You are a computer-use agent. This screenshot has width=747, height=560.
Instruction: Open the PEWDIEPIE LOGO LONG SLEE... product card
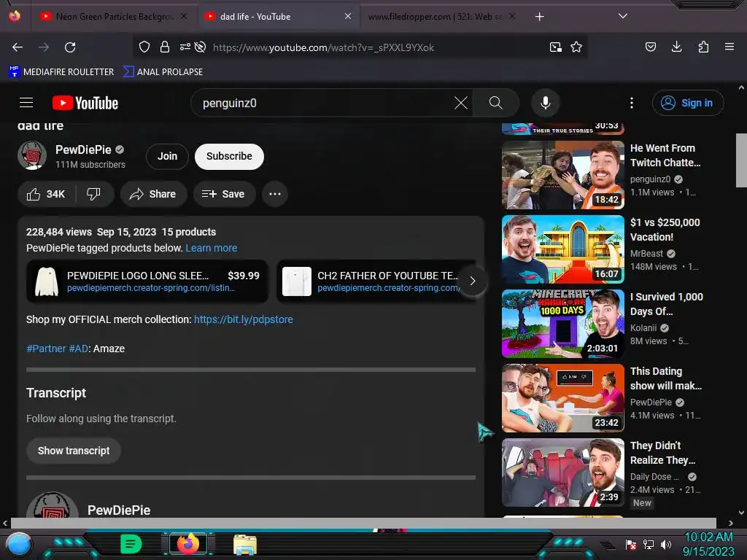point(147,281)
